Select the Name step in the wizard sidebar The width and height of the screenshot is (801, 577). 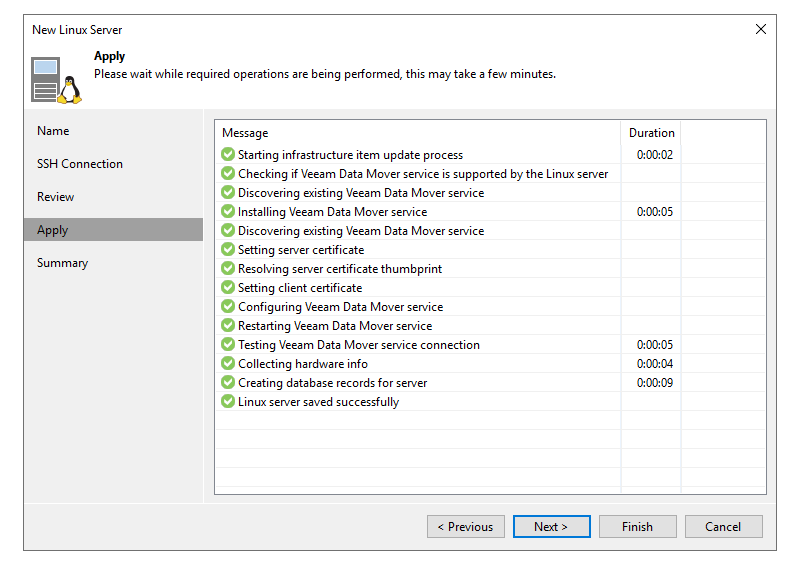pyautogui.click(x=53, y=131)
